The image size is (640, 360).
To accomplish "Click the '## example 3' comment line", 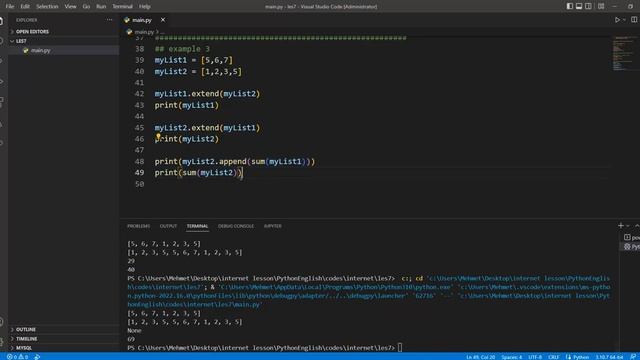I will (x=182, y=49).
